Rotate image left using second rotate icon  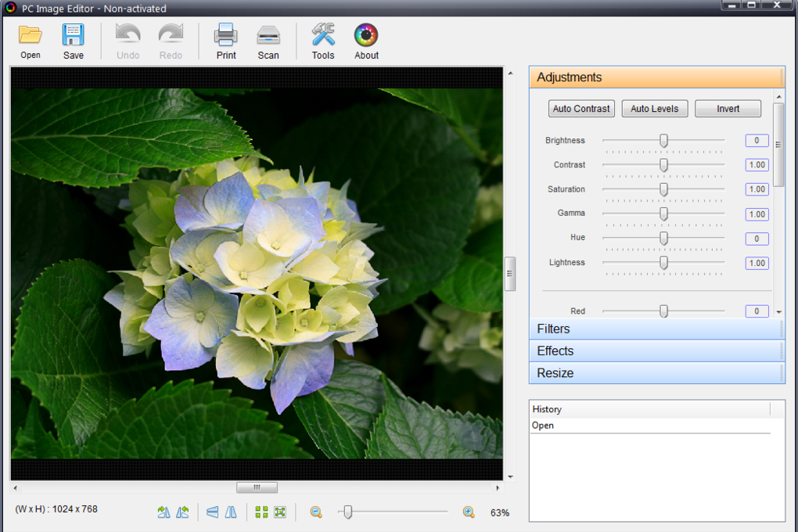183,512
